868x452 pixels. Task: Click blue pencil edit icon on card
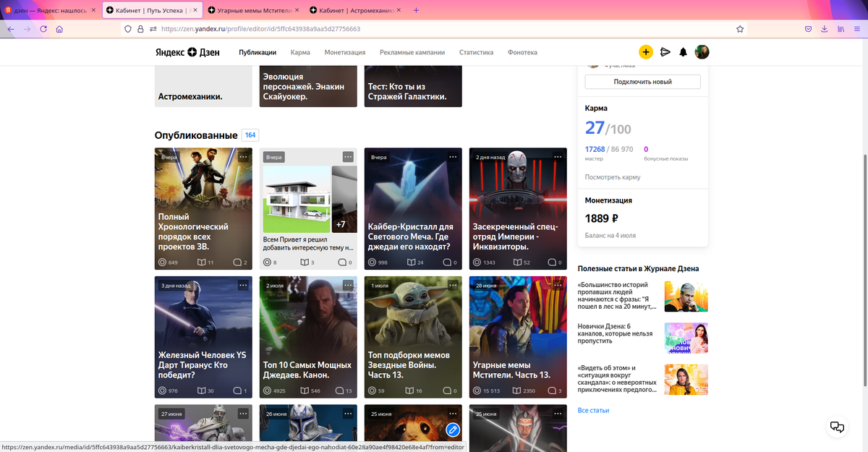click(x=453, y=430)
